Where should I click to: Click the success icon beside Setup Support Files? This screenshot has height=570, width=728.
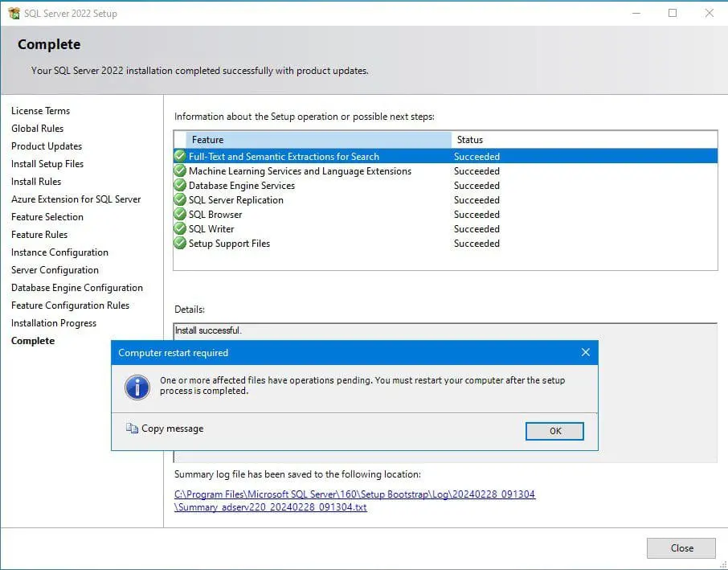coord(179,243)
